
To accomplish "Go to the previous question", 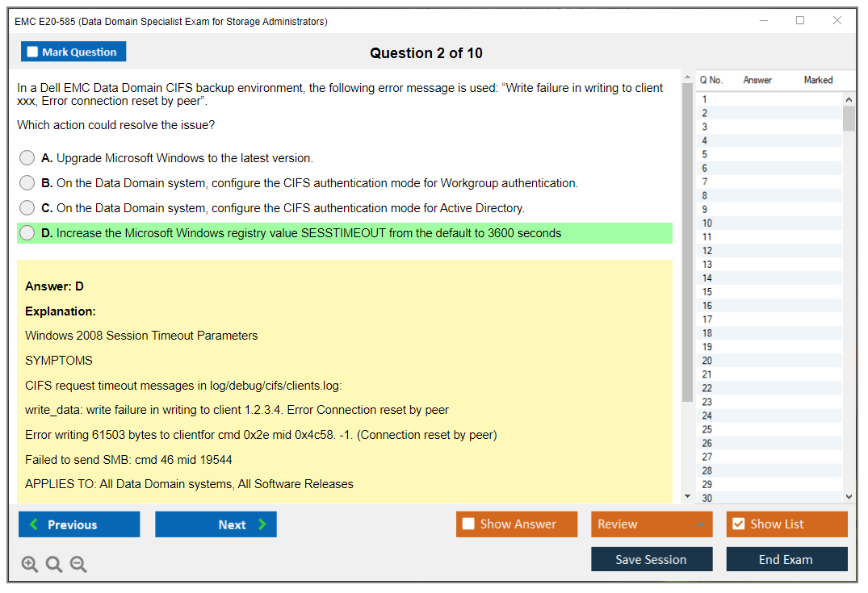I will tap(79, 524).
